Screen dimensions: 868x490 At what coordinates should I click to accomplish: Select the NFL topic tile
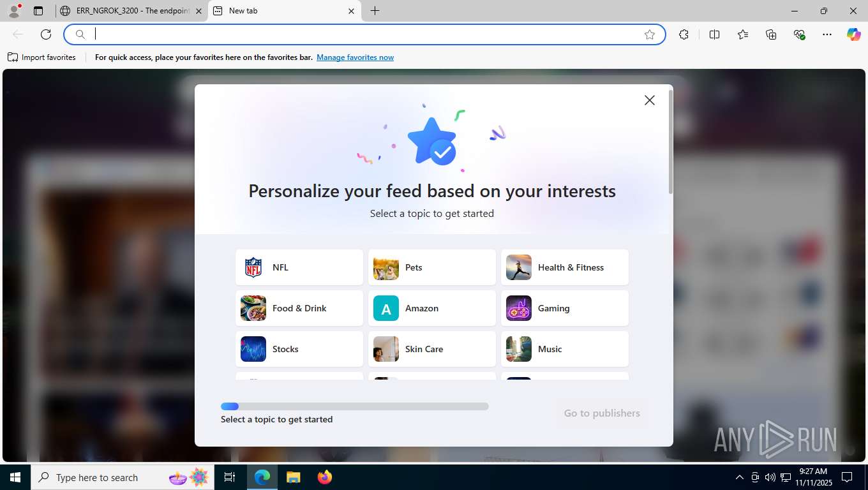[299, 267]
